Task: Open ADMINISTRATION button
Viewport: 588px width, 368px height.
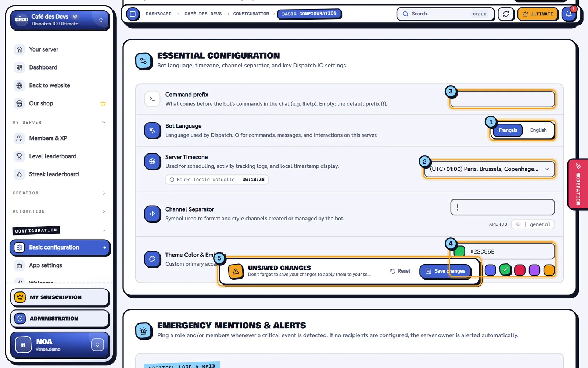Action: [60, 319]
